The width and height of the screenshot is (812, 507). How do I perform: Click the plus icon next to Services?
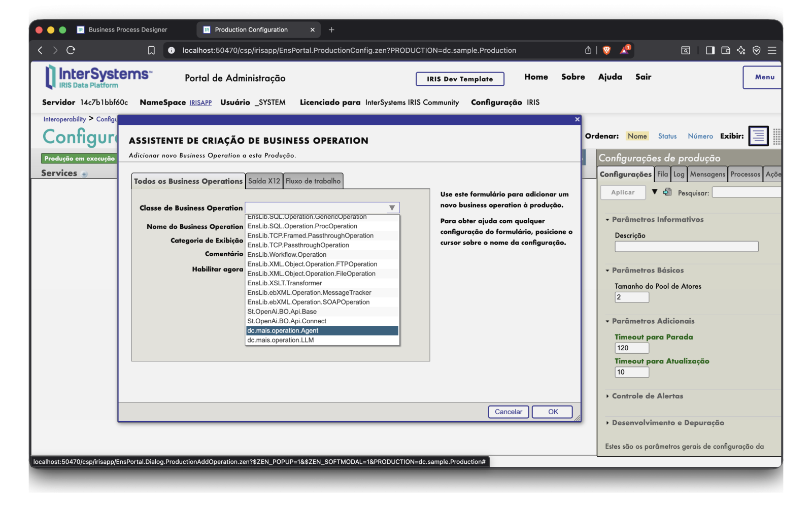pos(85,174)
